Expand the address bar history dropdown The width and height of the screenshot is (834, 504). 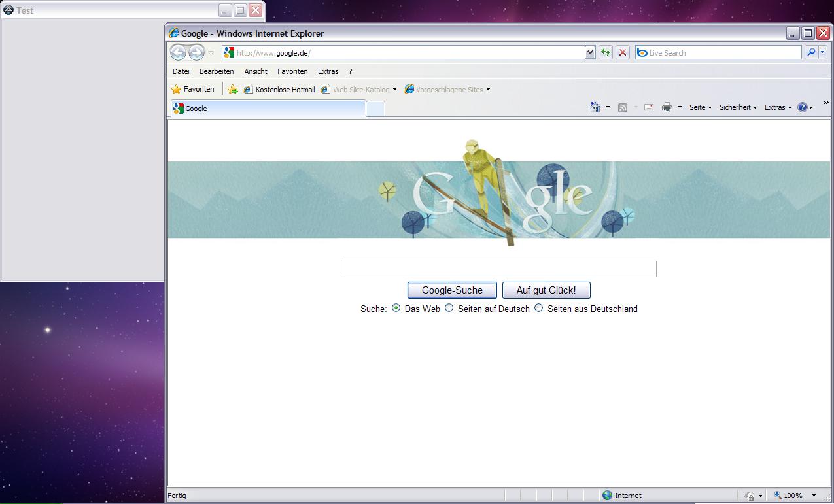click(x=590, y=52)
